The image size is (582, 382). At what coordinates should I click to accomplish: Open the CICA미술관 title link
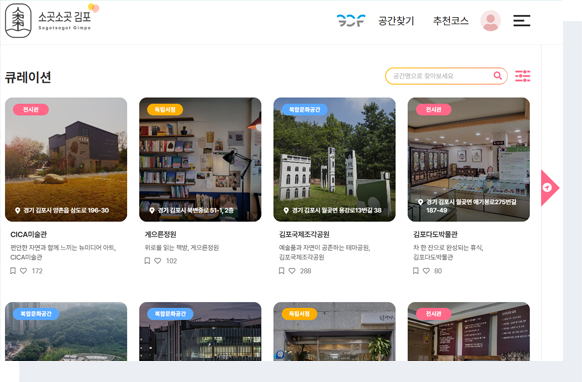(29, 234)
